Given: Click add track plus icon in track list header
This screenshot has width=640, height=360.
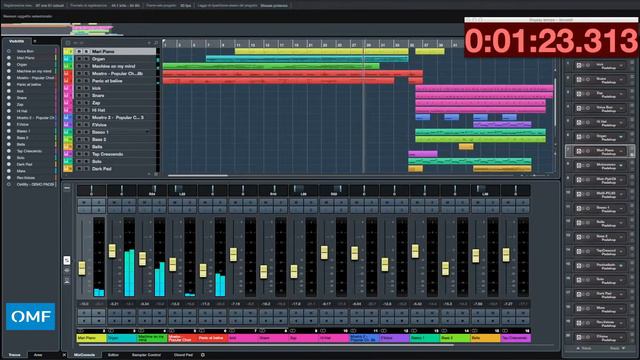Looking at the screenshot, I should [149, 43].
